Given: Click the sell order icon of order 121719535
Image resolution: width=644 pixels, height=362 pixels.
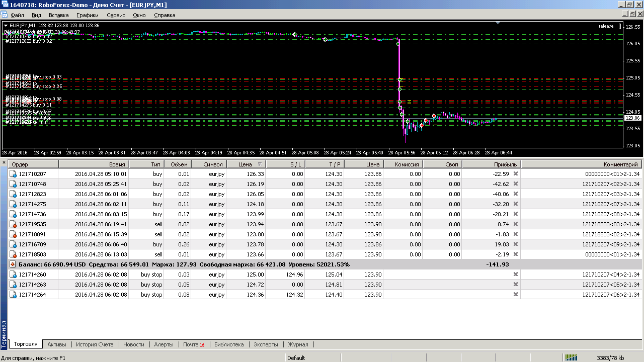Looking at the screenshot, I should 13,224.
